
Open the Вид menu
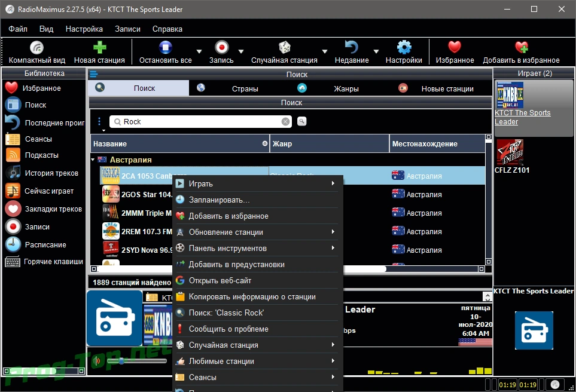pos(46,29)
